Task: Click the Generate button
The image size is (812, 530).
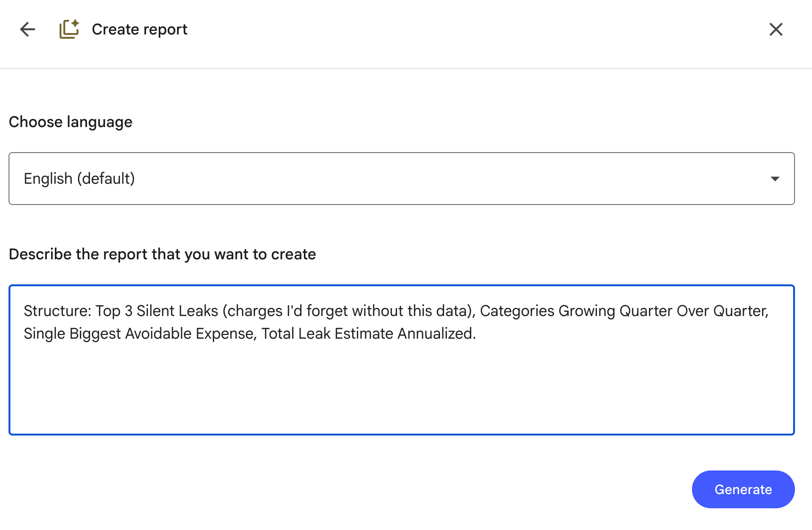Action: point(743,489)
